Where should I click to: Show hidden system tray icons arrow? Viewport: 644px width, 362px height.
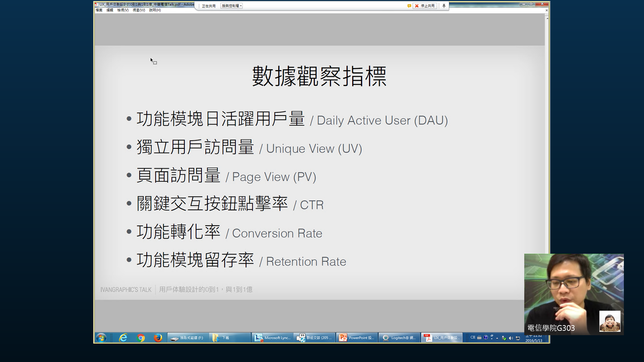497,338
